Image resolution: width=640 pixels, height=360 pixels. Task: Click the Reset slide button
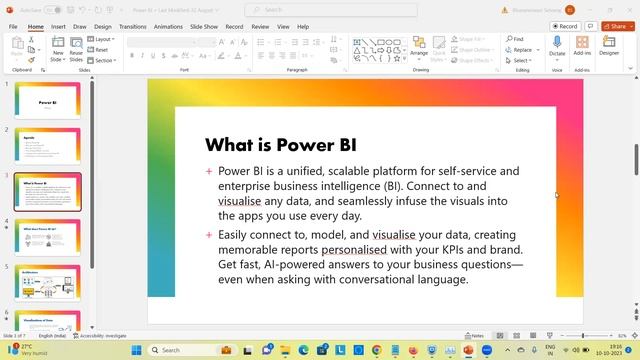[x=98, y=50]
